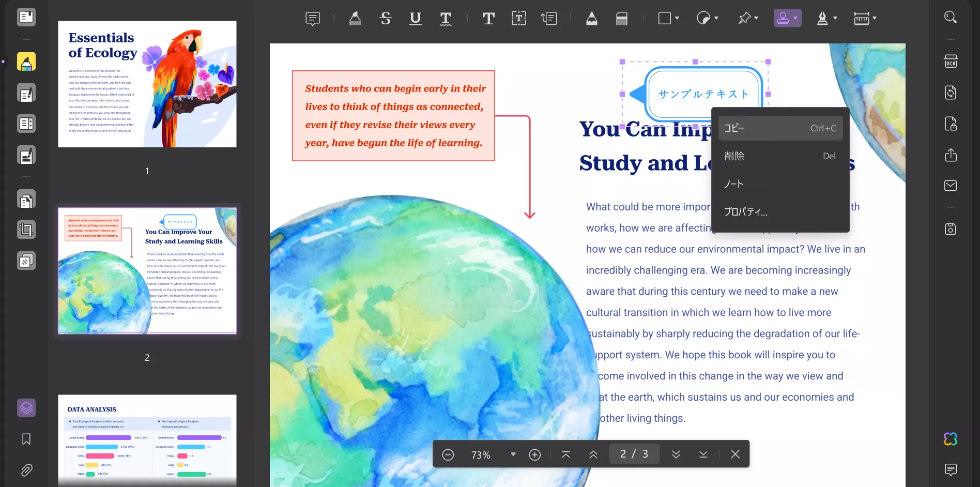Select the pencil drawing tool
The image size is (980, 487).
(x=592, y=19)
